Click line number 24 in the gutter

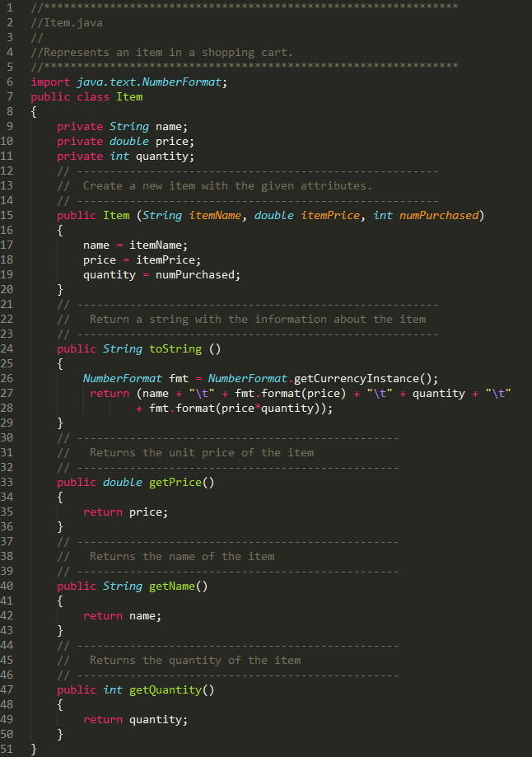(x=7, y=348)
